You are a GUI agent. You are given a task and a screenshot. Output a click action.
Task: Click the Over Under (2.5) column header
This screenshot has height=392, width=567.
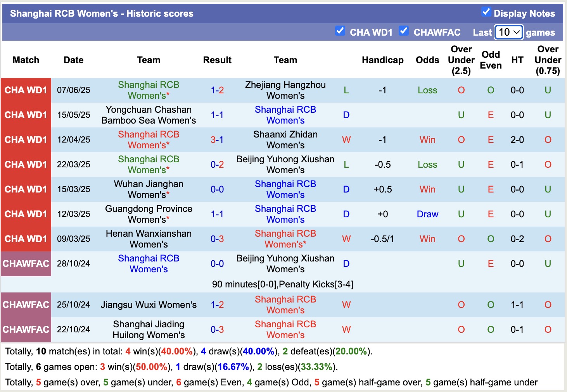tap(461, 60)
